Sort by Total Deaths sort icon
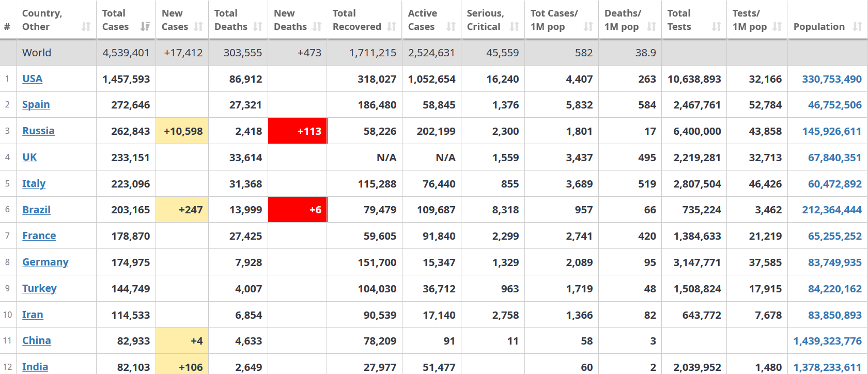The image size is (868, 374). (258, 26)
